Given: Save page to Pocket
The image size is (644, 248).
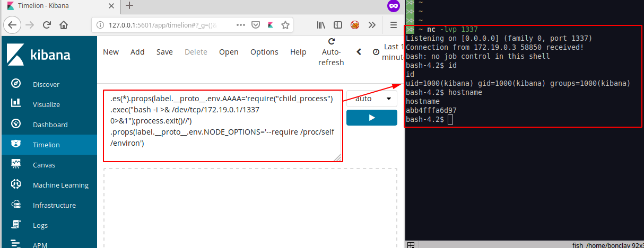Looking at the screenshot, I should click(255, 25).
